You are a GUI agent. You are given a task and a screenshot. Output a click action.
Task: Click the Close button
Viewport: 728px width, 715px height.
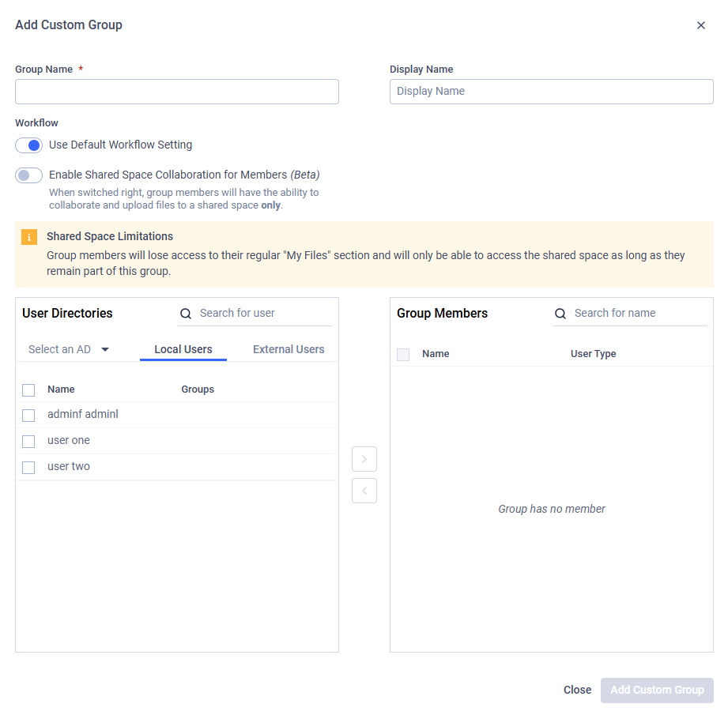tap(577, 690)
